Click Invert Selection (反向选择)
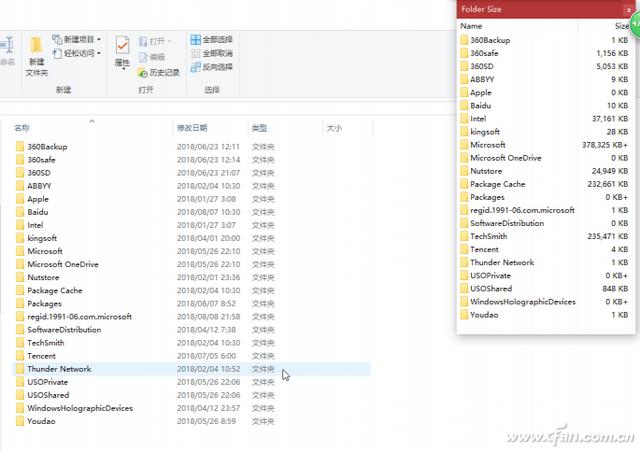The image size is (640, 452). (x=211, y=67)
